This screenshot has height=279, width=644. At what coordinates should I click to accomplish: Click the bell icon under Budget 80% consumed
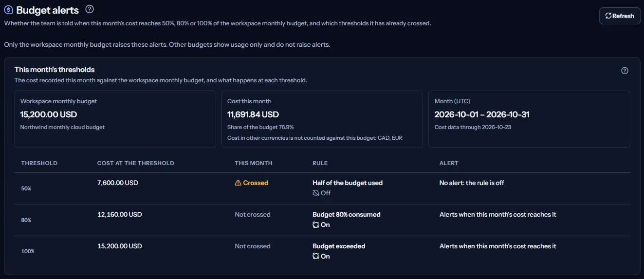tap(316, 224)
